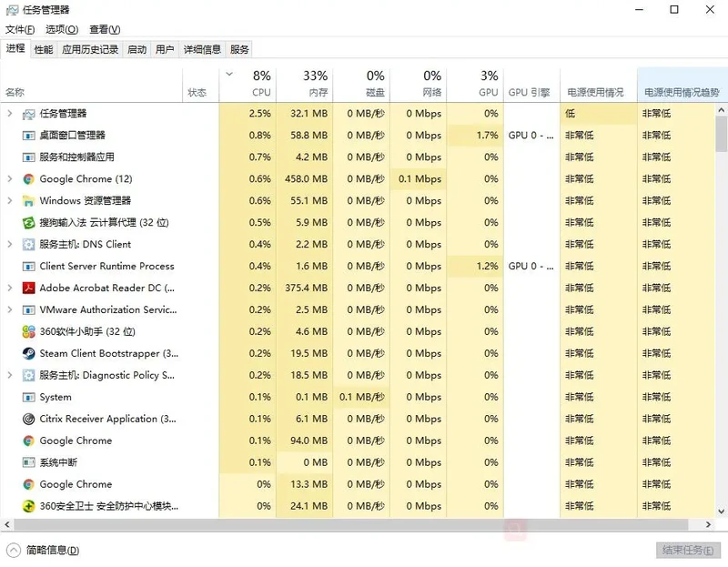Sort by the 磁盘 column header
This screenshot has width=728, height=567.
[361, 85]
